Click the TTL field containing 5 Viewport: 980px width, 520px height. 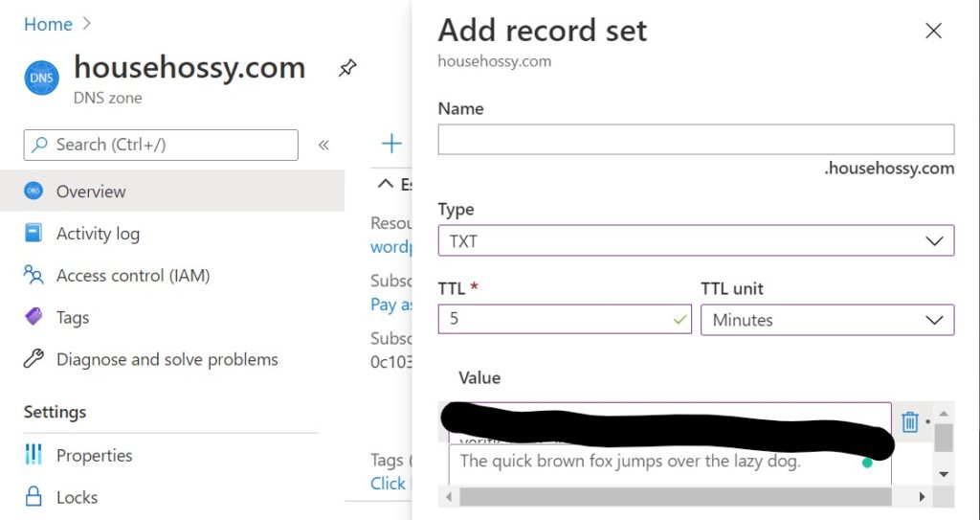565,319
